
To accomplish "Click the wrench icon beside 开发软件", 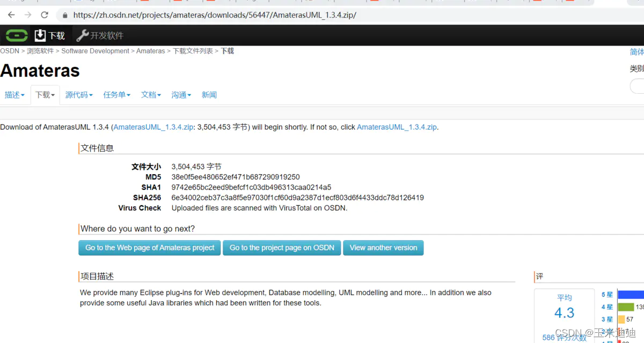I will click(x=82, y=35).
